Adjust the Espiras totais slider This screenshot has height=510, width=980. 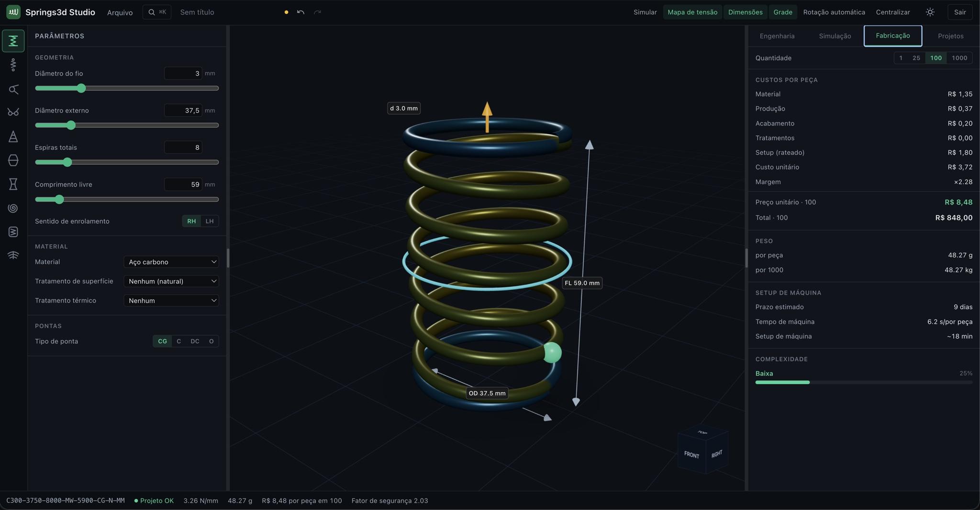click(x=127, y=162)
